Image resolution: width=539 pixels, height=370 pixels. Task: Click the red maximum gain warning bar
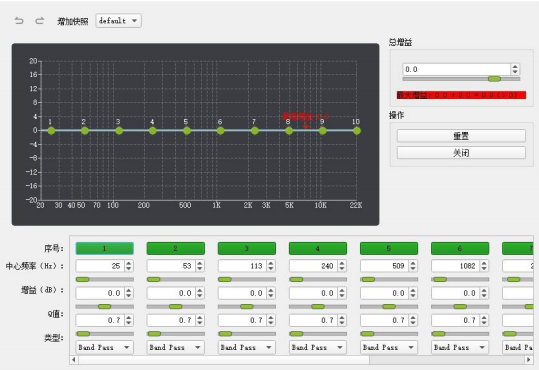coord(461,95)
